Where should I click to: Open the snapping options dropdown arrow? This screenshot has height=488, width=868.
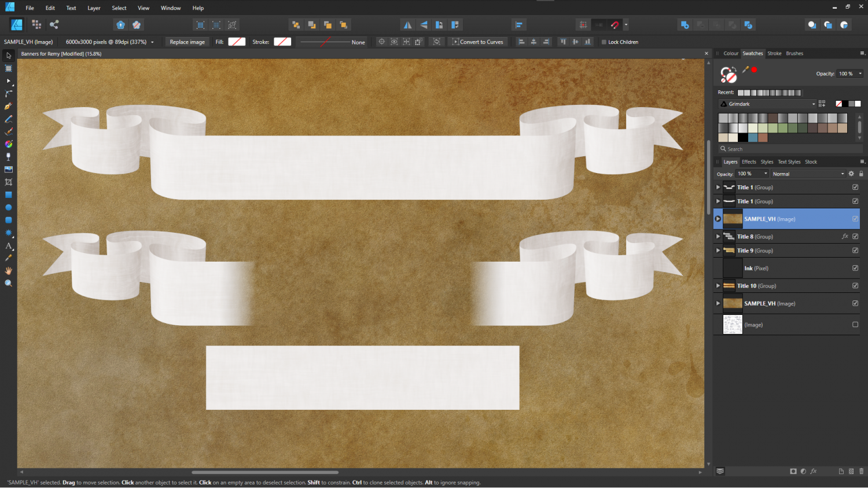(626, 25)
